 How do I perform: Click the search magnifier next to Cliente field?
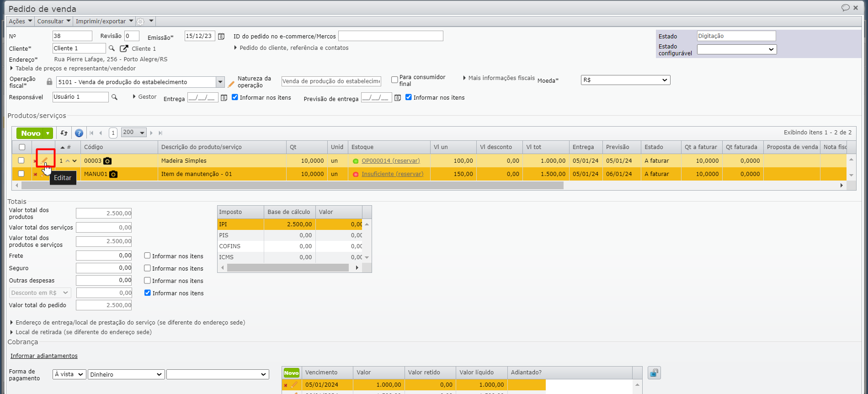pos(112,48)
